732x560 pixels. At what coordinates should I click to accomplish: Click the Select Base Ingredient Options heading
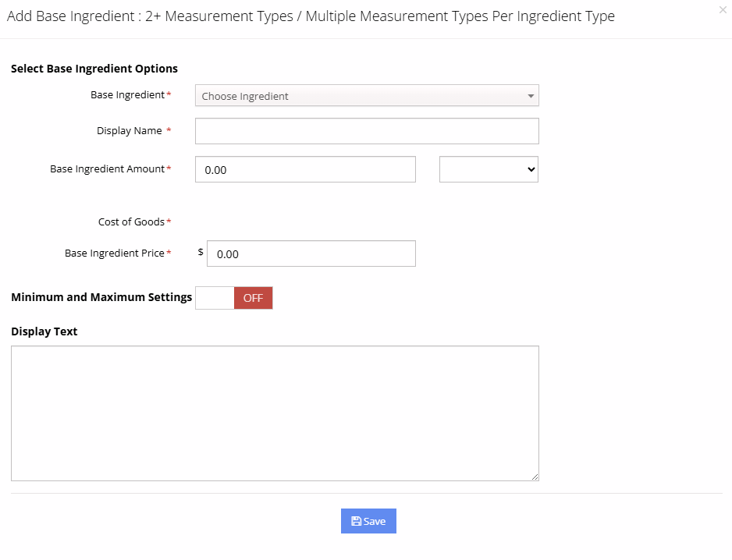tap(94, 69)
